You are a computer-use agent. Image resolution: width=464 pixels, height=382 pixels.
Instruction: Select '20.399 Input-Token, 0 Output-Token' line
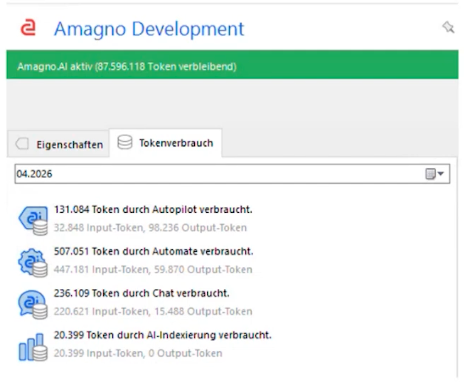tap(138, 353)
